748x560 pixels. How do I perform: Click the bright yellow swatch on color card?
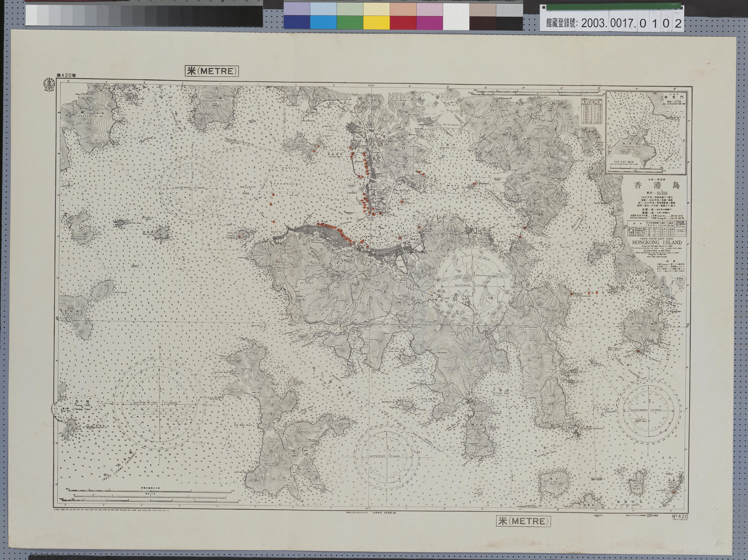376,23
